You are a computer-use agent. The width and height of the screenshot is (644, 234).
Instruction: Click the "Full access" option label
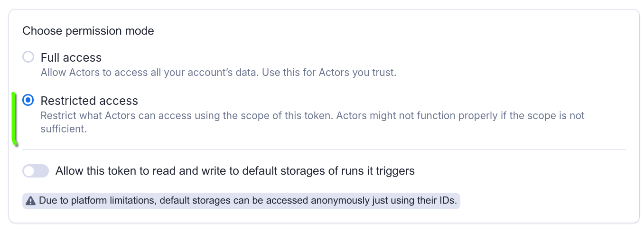tap(71, 58)
